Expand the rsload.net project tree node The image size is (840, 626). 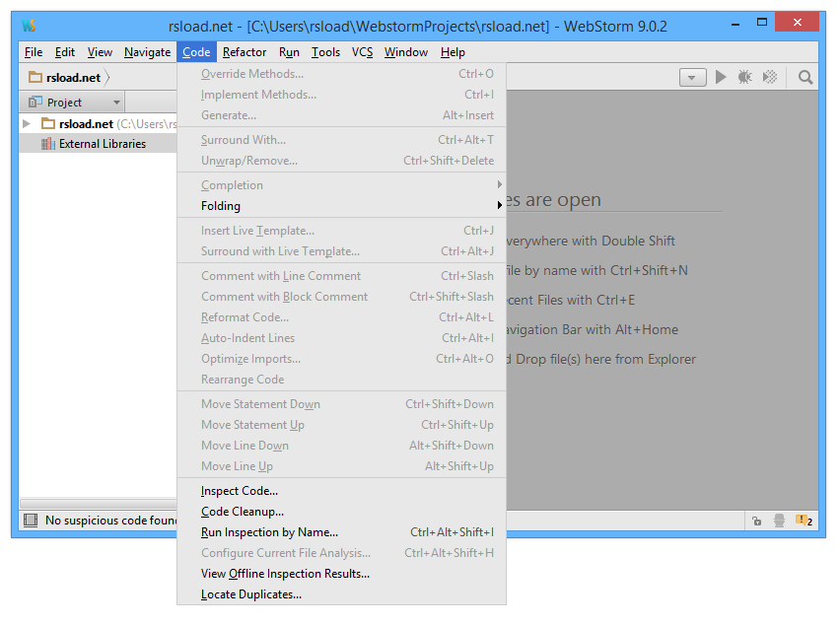point(27,123)
